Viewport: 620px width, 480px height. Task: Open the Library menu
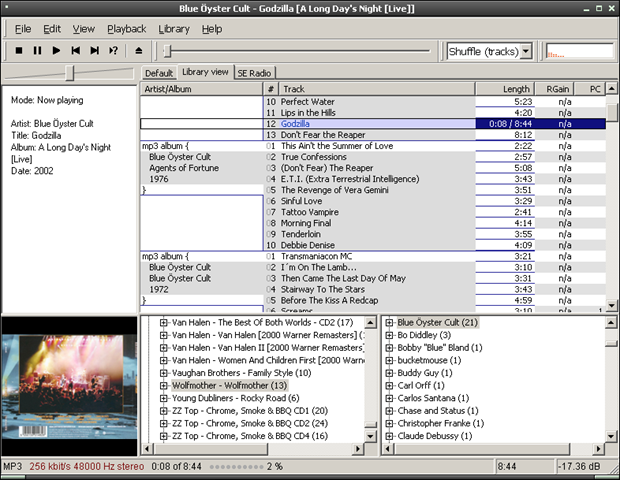[174, 29]
